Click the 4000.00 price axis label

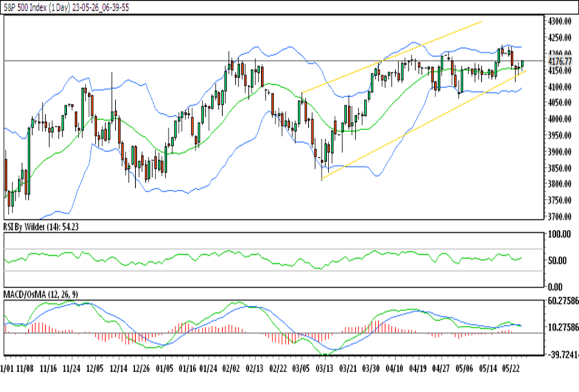click(560, 119)
